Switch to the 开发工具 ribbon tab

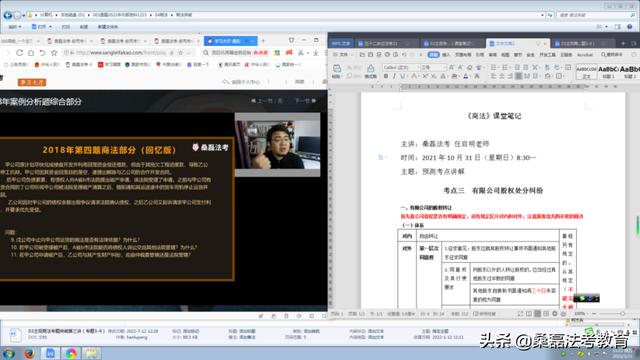click(x=547, y=54)
